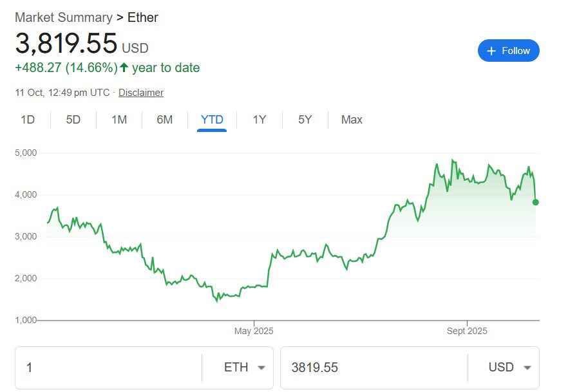
Task: Select the 1D time range tab
Action: pos(28,120)
